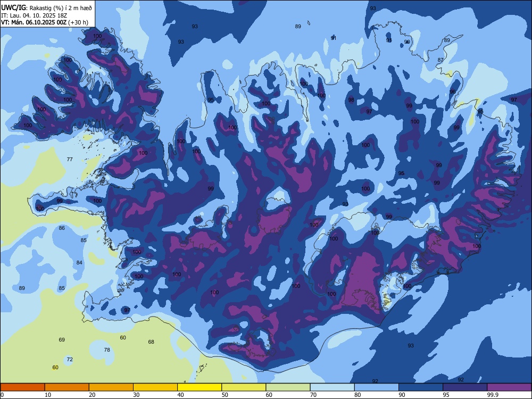The height and width of the screenshot is (399, 532).
Task: Click the humidity value '84' on the map
Action: tap(79, 263)
